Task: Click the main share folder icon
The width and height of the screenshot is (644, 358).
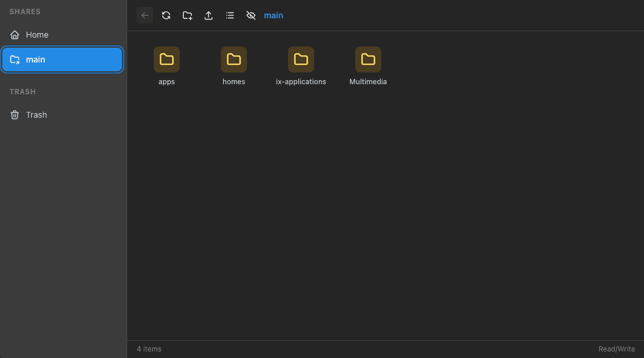Action: (x=15, y=59)
